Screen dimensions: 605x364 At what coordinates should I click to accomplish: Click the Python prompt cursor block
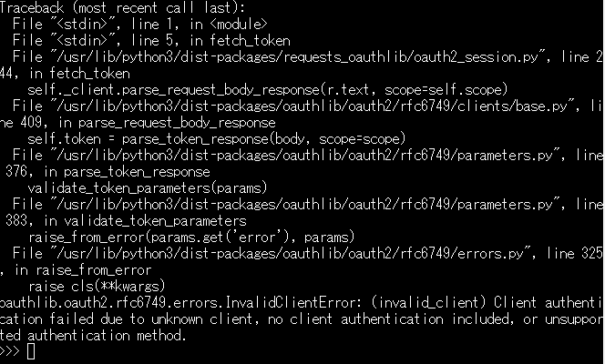pyautogui.click(x=31, y=352)
